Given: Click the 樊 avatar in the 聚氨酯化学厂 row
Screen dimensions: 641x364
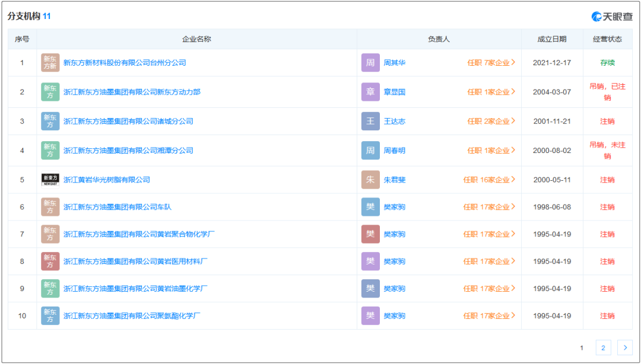Looking at the screenshot, I should tap(370, 316).
